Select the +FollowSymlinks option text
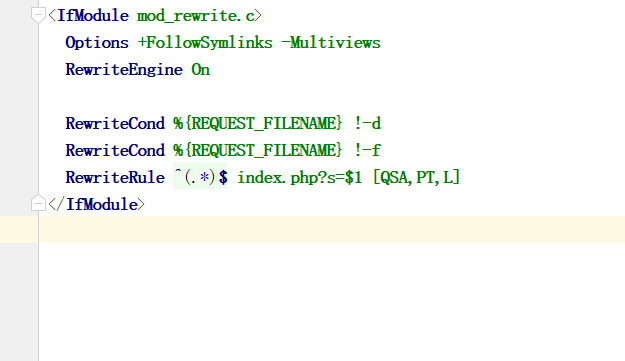 point(205,43)
